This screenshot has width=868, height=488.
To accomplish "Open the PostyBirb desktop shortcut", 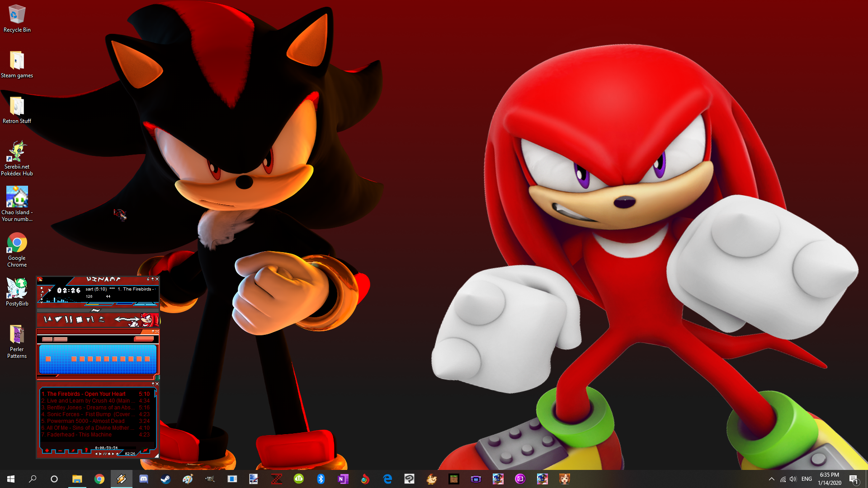I will click(x=17, y=292).
